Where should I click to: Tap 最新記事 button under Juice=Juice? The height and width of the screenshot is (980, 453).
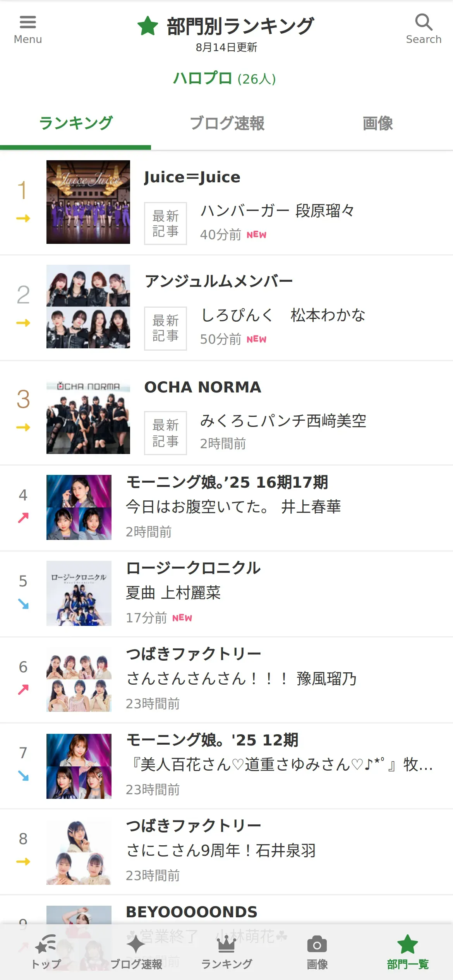coord(165,223)
